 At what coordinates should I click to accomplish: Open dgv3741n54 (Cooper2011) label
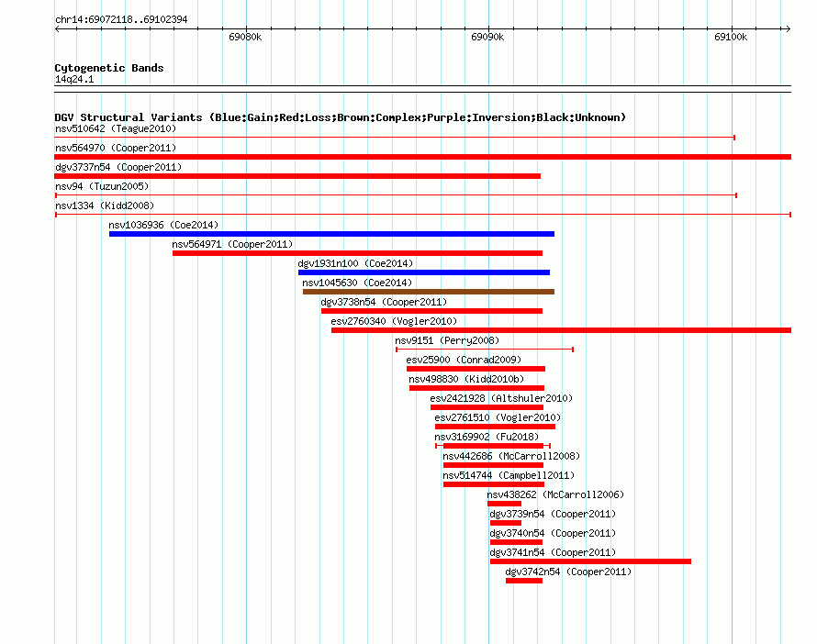553,552
